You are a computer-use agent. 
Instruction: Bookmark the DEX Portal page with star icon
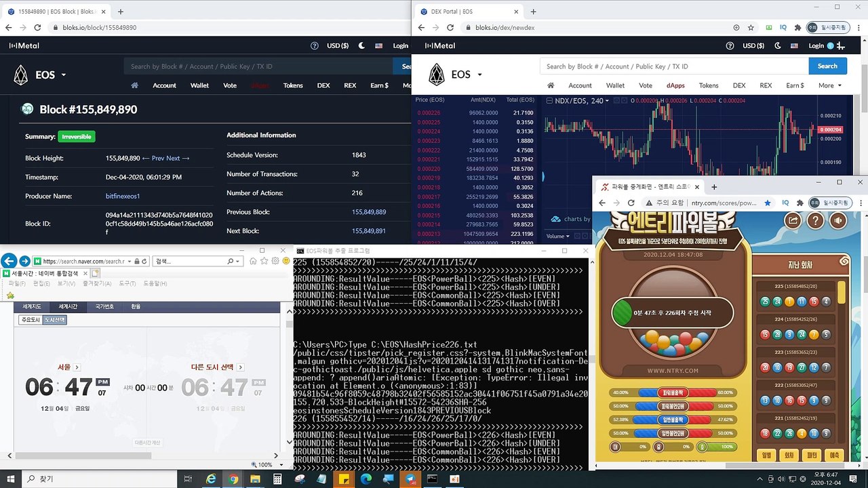pos(751,28)
